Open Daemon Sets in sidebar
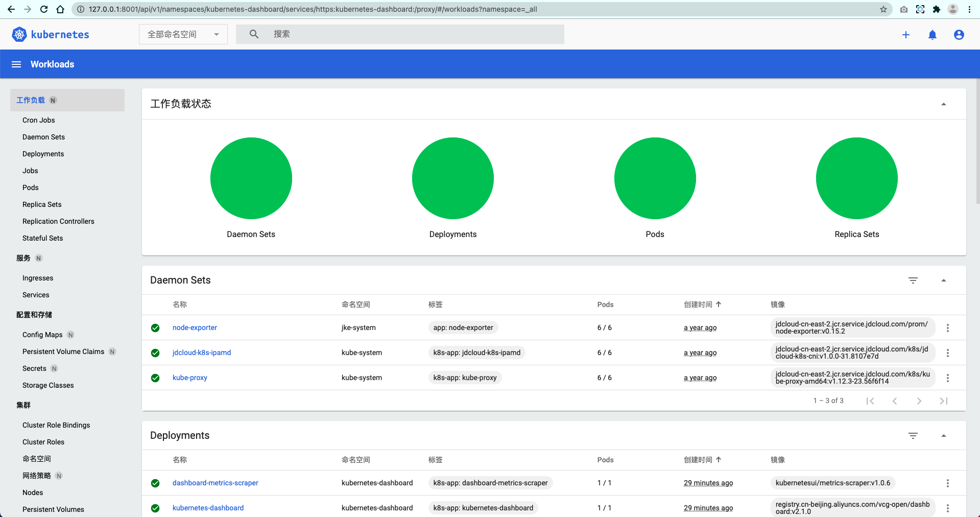This screenshot has height=517, width=980. (x=44, y=137)
